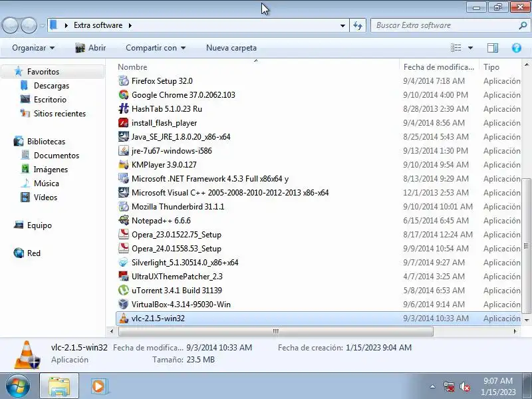This screenshot has width=532, height=399.
Task: Click the vertical scrollbar down arrow
Action: pos(527,320)
